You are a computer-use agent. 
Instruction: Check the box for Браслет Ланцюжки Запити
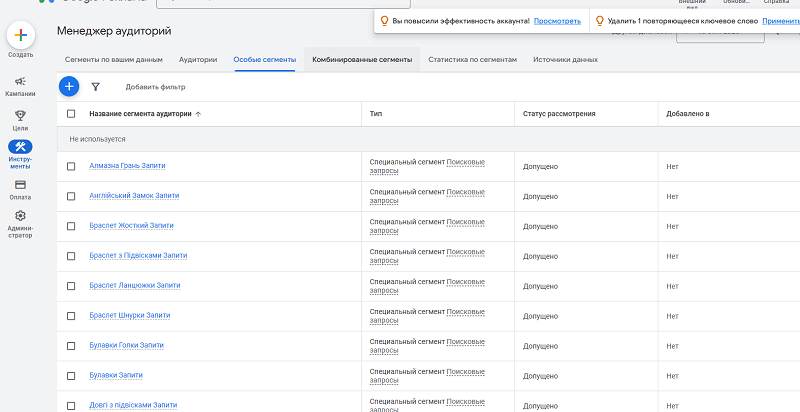click(71, 286)
